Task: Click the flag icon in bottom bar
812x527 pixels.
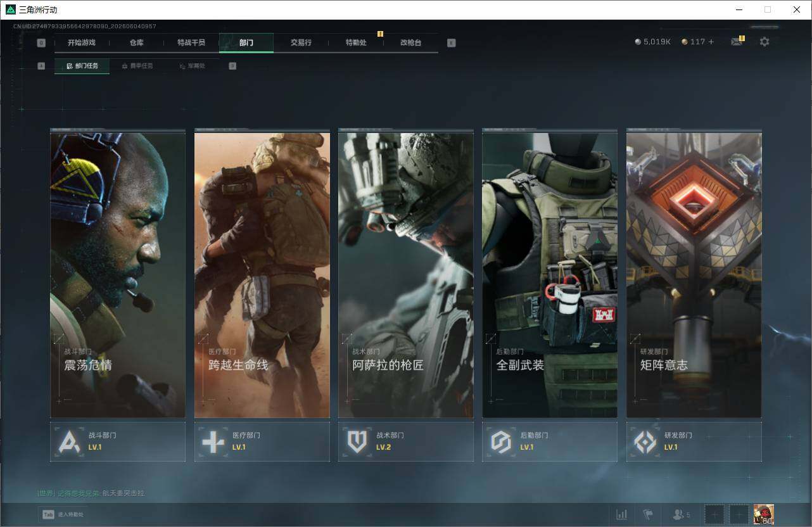Action: tap(648, 514)
